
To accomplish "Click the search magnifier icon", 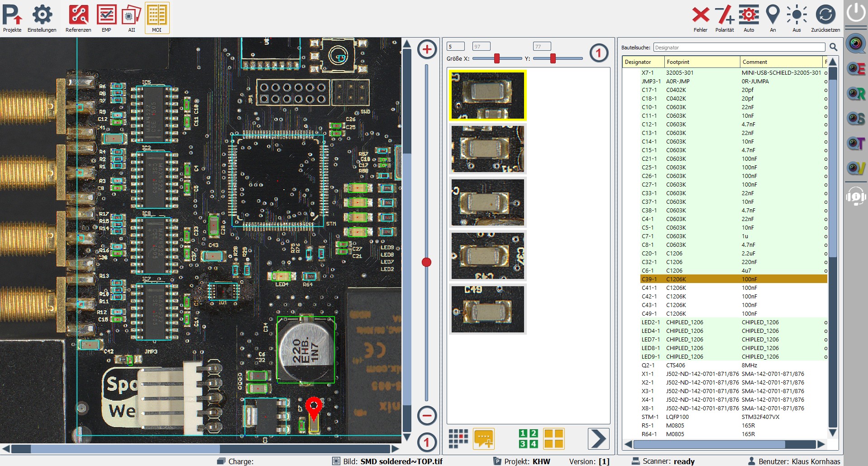I will pyautogui.click(x=833, y=47).
